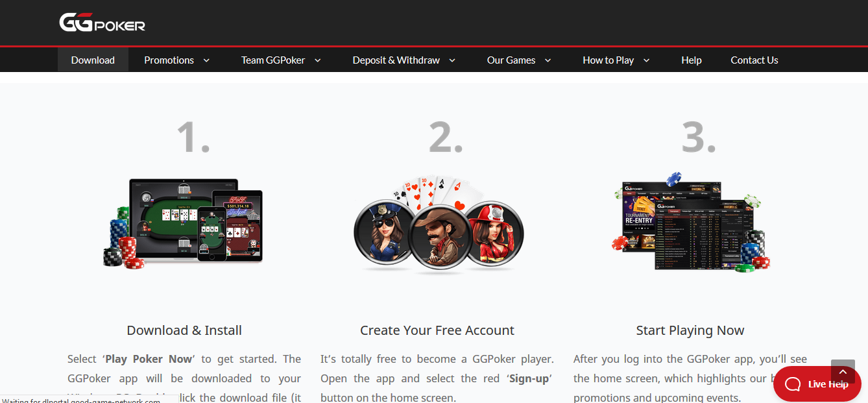This screenshot has height=403, width=868.
Task: Click the GGPoker logo in header
Action: [102, 23]
